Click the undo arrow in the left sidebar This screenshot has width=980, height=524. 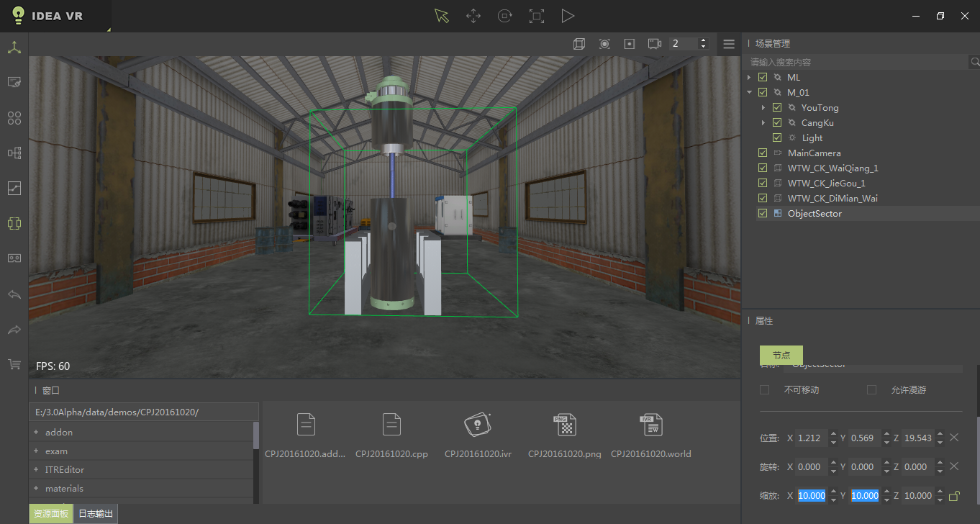tap(14, 294)
